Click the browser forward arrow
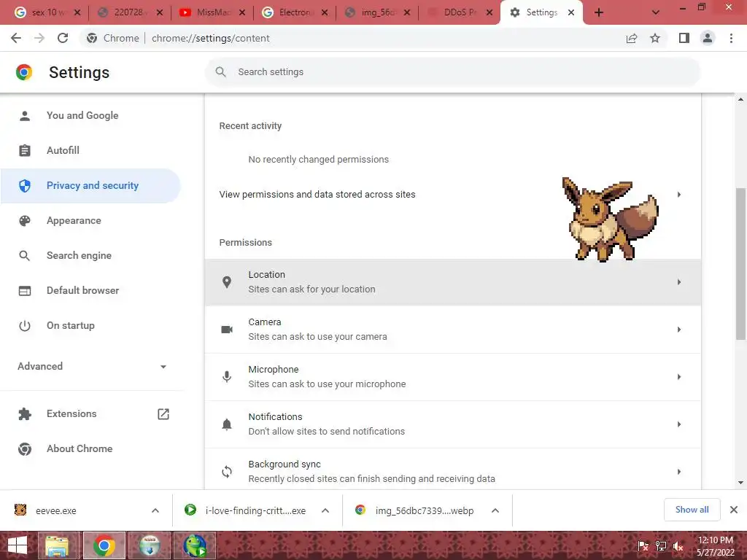 [x=39, y=38]
